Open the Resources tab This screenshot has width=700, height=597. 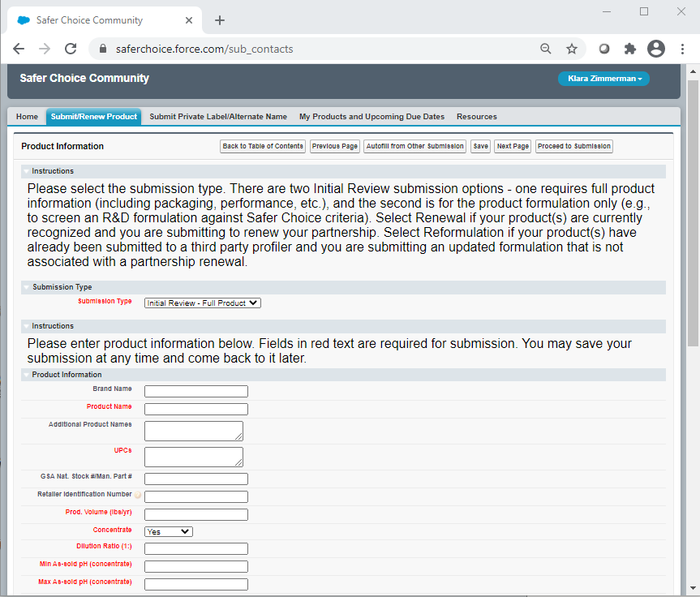coord(476,117)
